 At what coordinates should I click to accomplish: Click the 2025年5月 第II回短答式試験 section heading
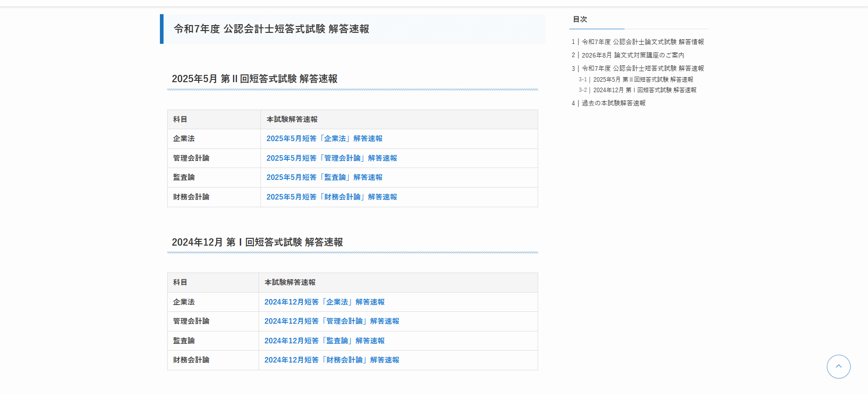[254, 79]
